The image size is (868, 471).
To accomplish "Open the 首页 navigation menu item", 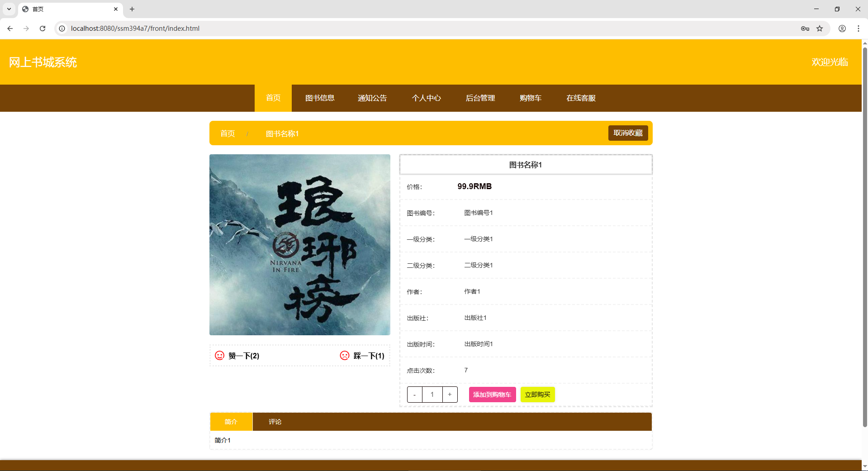I will pos(273,98).
